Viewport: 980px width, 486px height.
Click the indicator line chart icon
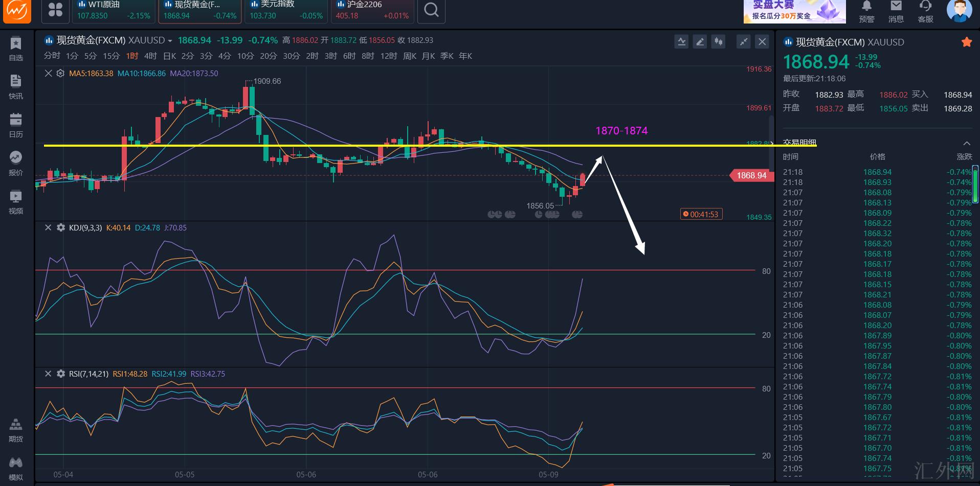[x=681, y=42]
